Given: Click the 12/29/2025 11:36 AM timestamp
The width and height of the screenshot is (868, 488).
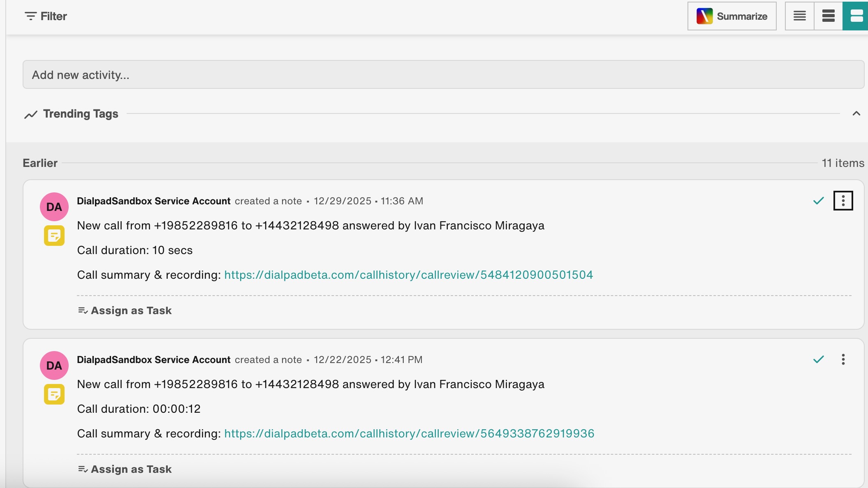Looking at the screenshot, I should tap(368, 201).
